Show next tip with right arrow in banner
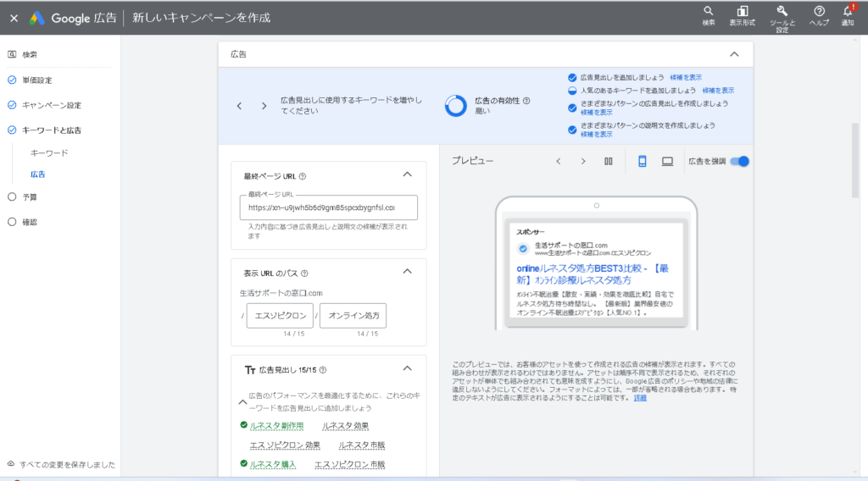The height and width of the screenshot is (481, 868). [264, 106]
